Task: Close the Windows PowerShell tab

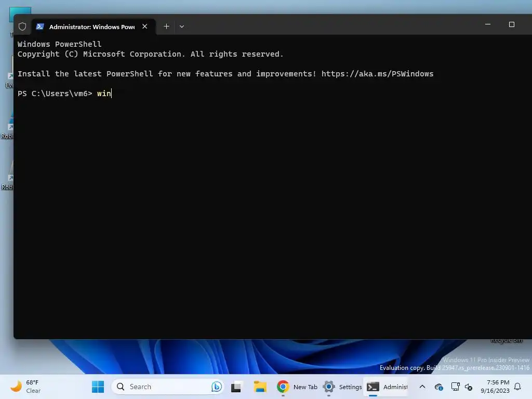Action: pyautogui.click(x=145, y=26)
